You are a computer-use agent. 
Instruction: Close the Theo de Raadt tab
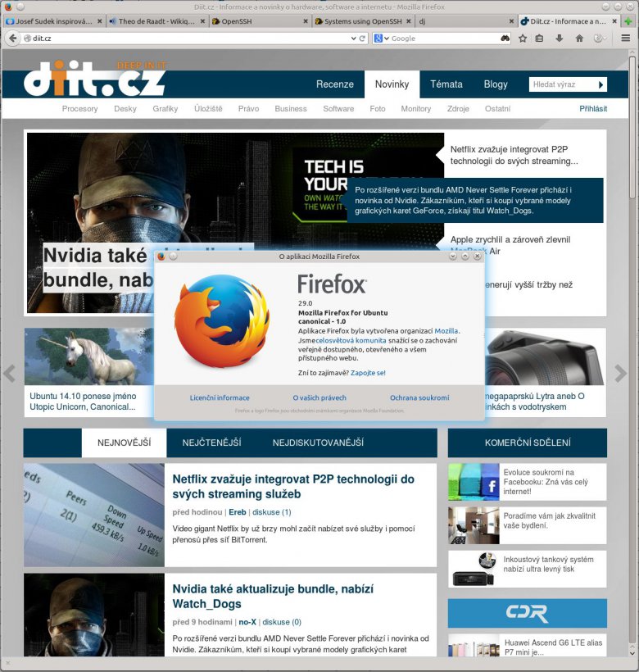click(x=202, y=21)
